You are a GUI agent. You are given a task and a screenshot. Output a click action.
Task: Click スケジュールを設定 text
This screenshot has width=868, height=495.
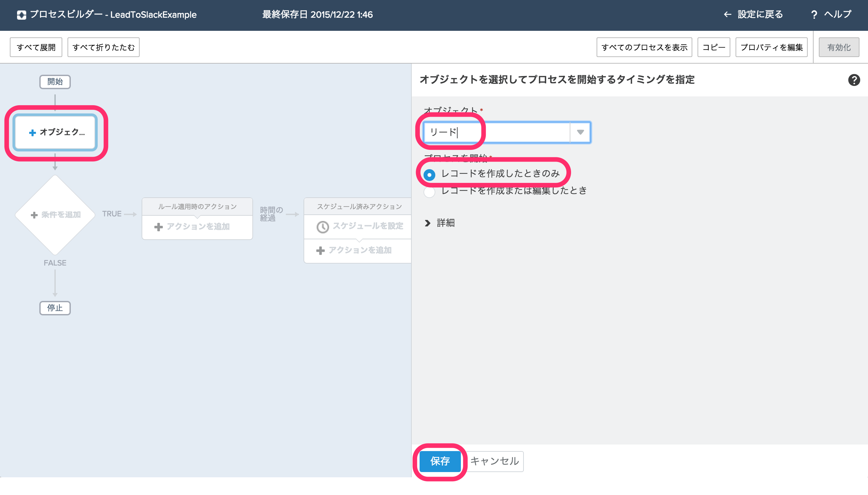pos(368,226)
